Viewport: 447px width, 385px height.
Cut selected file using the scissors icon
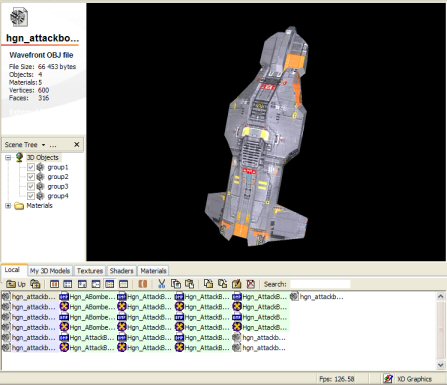click(162, 284)
